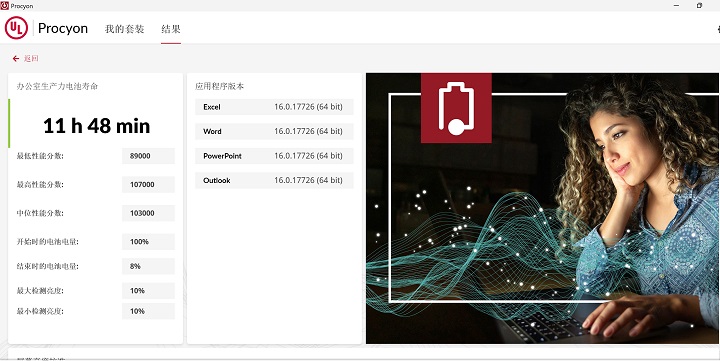Image resolution: width=720 pixels, height=361 pixels.
Task: Select the Excel version row
Action: point(274,107)
